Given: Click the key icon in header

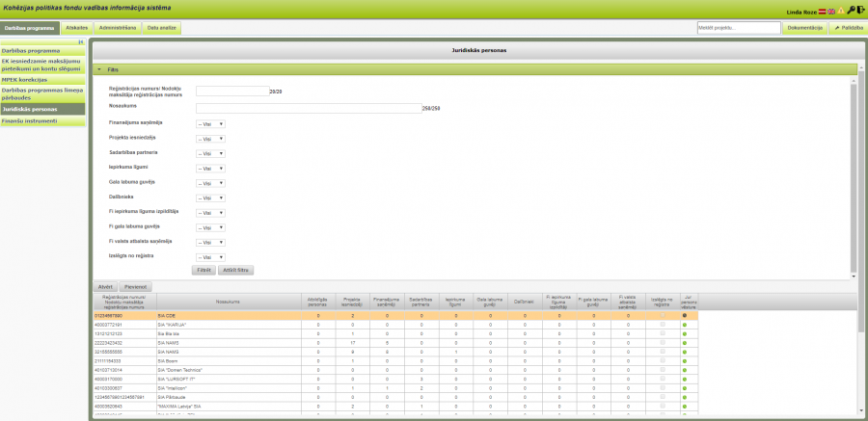Looking at the screenshot, I should point(851,11).
